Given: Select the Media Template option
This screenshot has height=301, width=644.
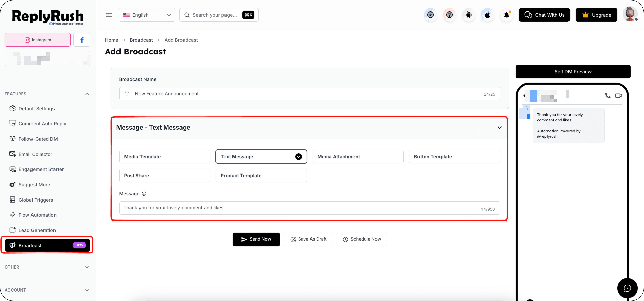Looking at the screenshot, I should coord(165,157).
